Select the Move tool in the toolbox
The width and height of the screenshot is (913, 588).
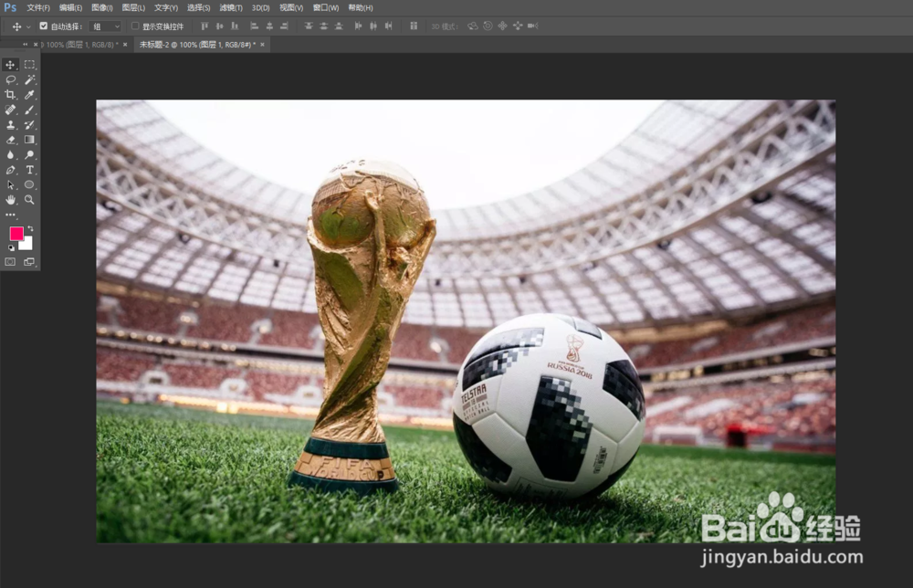point(10,65)
